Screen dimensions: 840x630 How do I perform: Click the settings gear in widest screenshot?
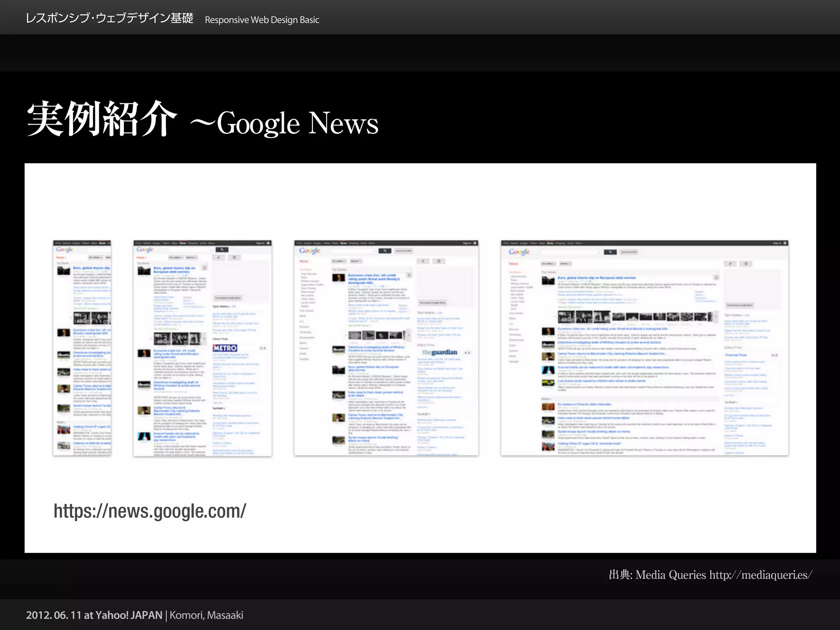[x=746, y=264]
